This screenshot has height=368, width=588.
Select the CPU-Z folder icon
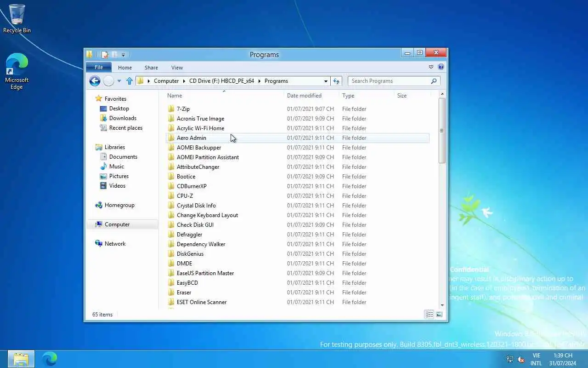[x=171, y=196]
